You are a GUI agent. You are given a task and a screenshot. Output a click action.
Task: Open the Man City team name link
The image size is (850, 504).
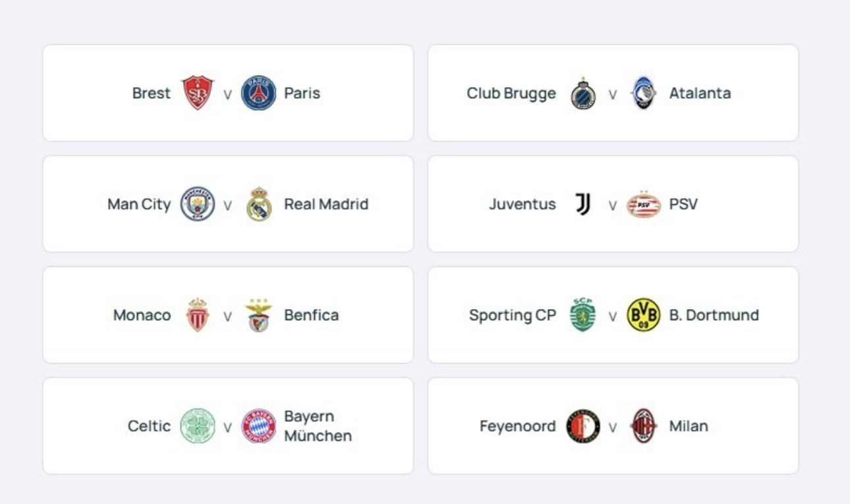tap(138, 204)
